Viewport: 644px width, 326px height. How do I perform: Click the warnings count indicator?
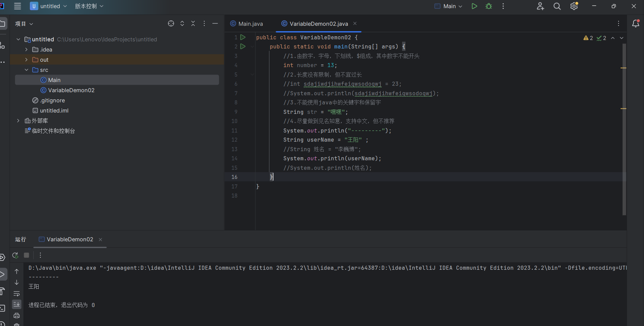click(x=588, y=38)
